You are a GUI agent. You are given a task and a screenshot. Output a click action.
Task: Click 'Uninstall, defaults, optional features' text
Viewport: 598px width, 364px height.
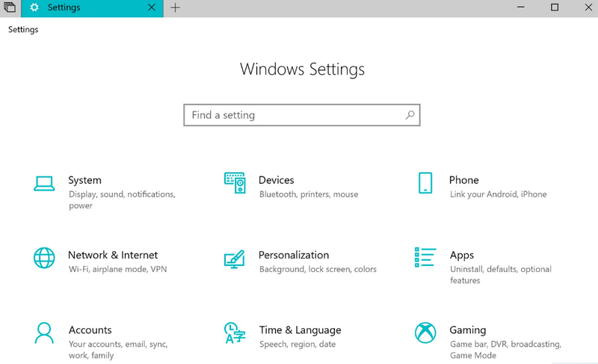(x=500, y=275)
